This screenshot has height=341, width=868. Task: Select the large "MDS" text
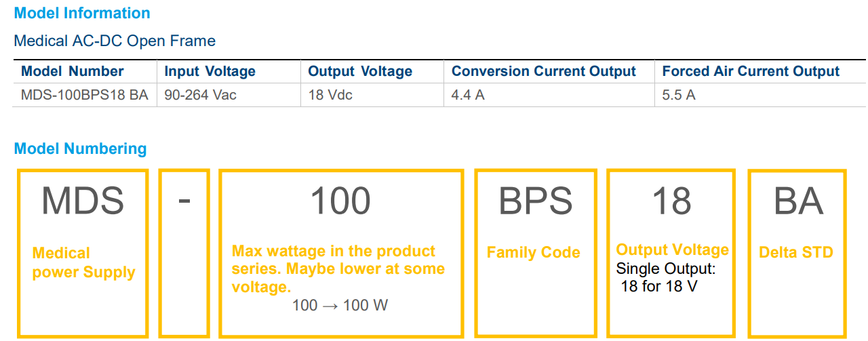point(83,201)
